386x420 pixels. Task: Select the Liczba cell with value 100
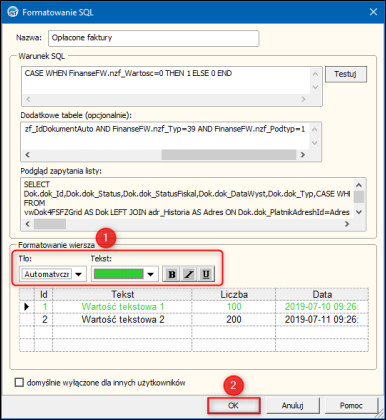click(234, 307)
